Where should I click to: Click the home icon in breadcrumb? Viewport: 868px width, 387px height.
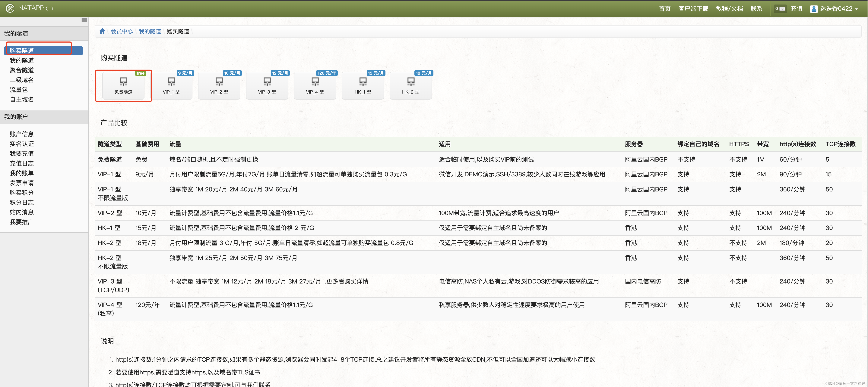[x=102, y=31]
